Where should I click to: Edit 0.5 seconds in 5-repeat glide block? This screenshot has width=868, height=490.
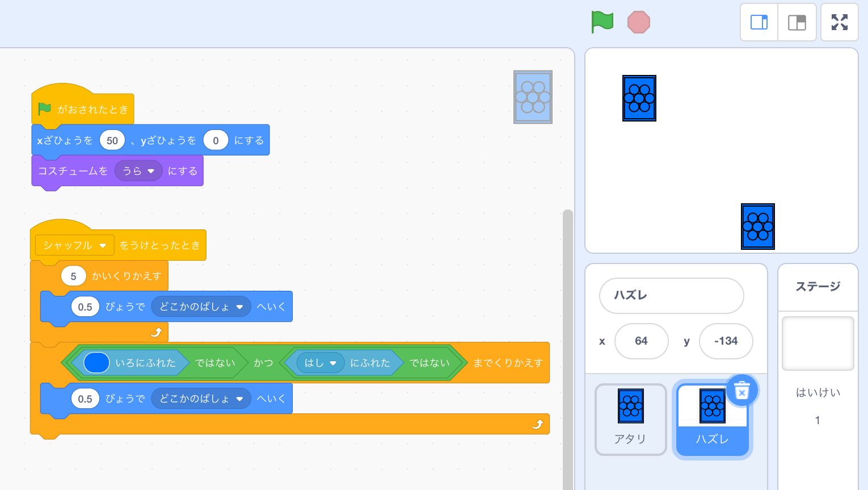(x=85, y=307)
